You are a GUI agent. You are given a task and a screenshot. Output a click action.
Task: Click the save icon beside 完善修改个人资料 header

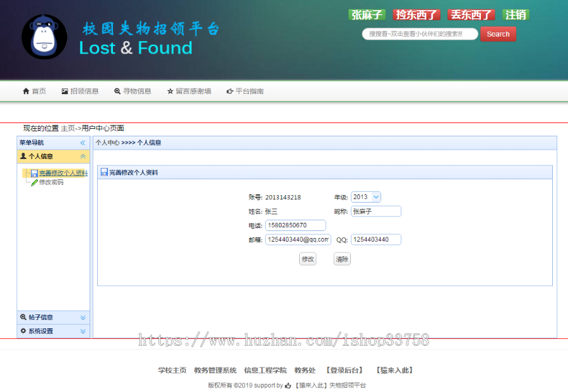click(105, 172)
